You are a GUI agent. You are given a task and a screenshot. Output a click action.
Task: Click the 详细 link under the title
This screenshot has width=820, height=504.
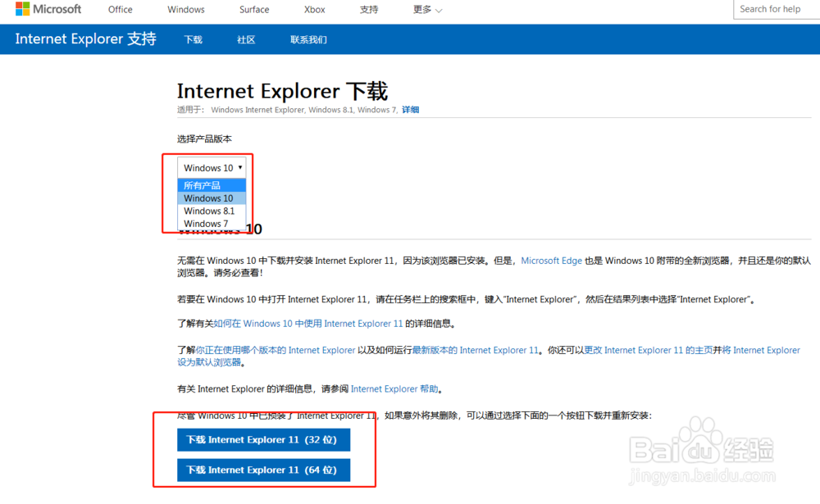coord(411,110)
